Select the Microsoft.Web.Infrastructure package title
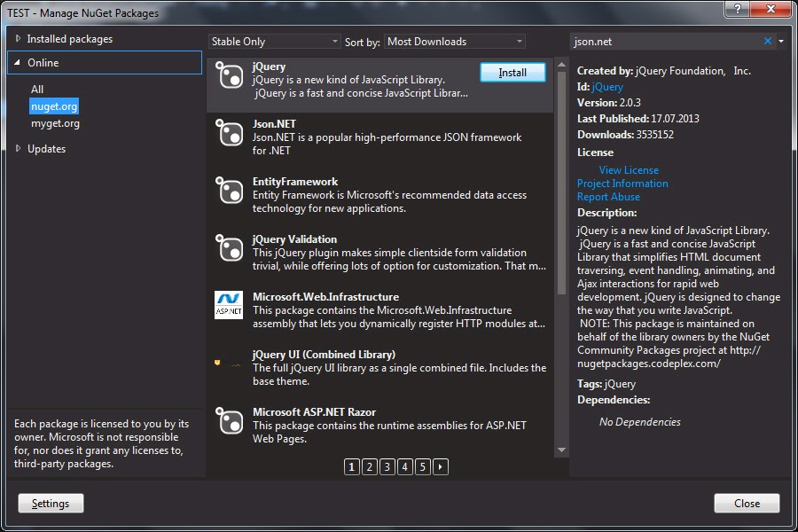Viewport: 798px width, 532px height. pos(325,297)
